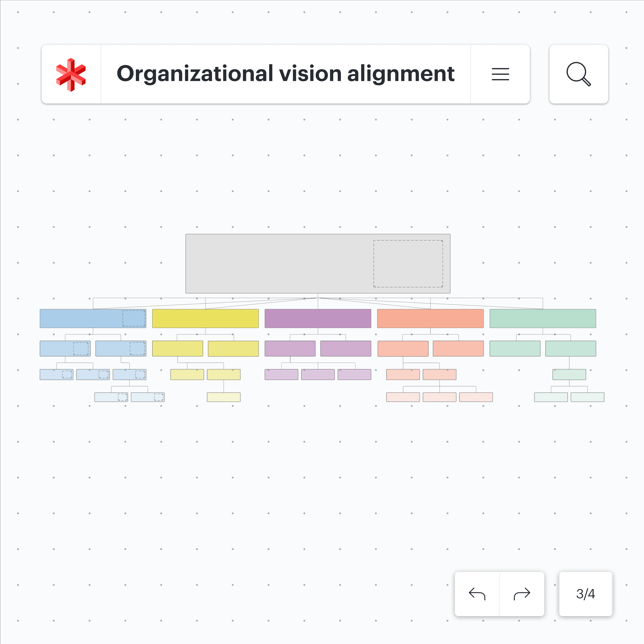644x644 pixels.
Task: Click the redo arrow button
Action: [x=522, y=594]
